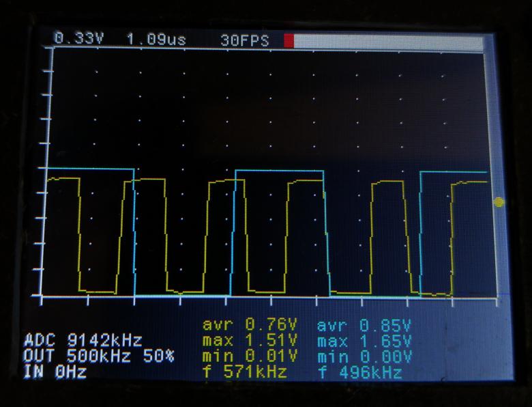Click the gray buffer position bar

click(x=388, y=43)
